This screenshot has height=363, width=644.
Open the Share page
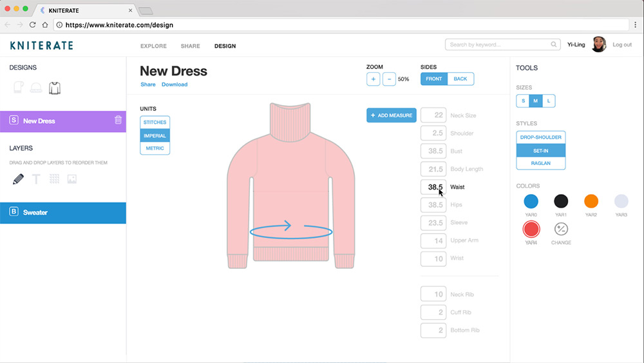(x=190, y=46)
